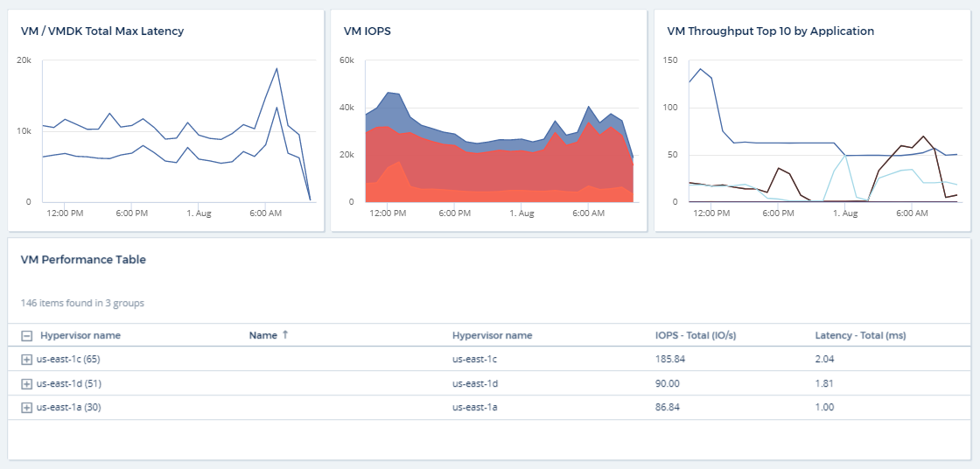Viewport: 980px width, 469px height.
Task: Expand the us-east-1d group row
Action: pos(26,383)
